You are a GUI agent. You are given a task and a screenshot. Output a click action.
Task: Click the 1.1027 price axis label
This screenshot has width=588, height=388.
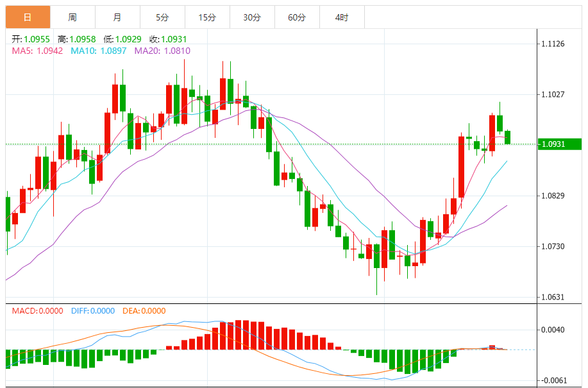point(553,94)
